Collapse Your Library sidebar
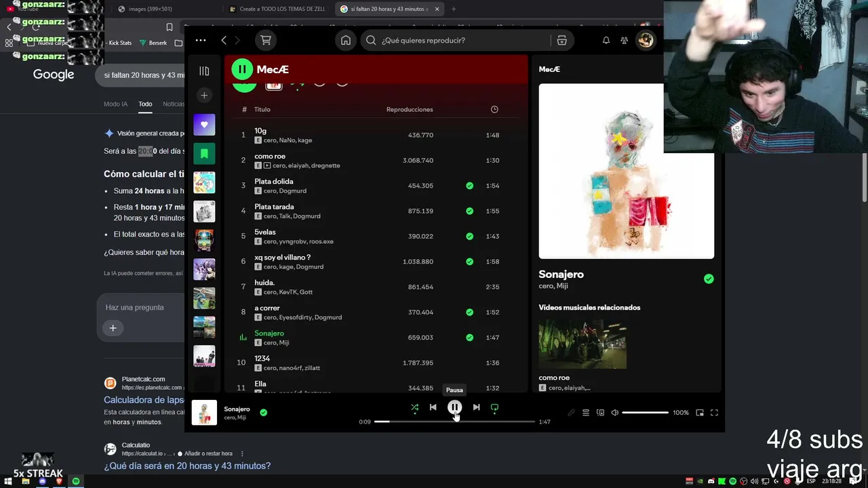The image size is (868, 488). click(204, 71)
